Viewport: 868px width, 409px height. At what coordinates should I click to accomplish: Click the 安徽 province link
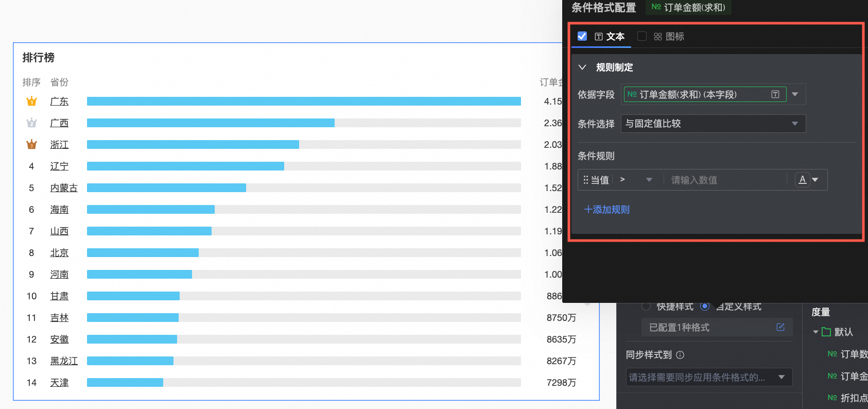click(x=59, y=339)
